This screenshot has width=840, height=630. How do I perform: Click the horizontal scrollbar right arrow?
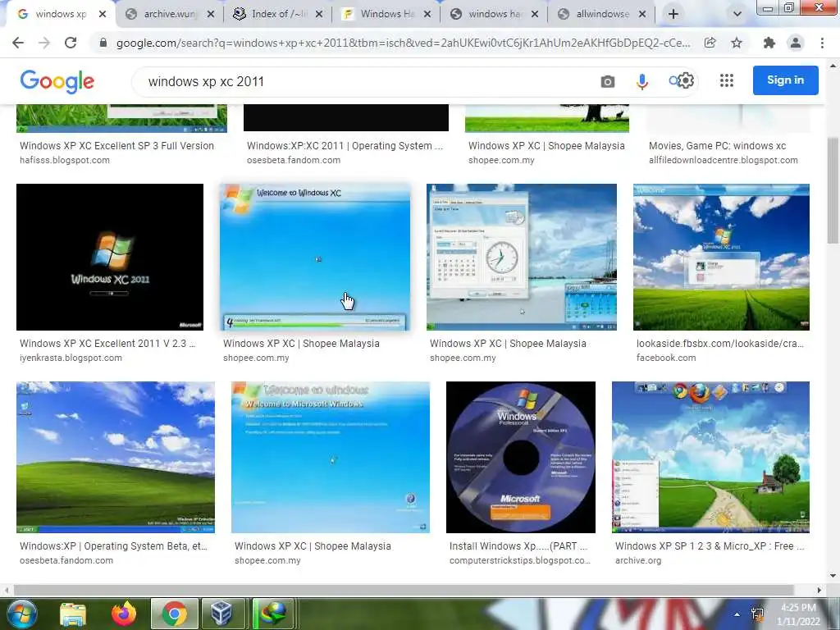tap(819, 590)
